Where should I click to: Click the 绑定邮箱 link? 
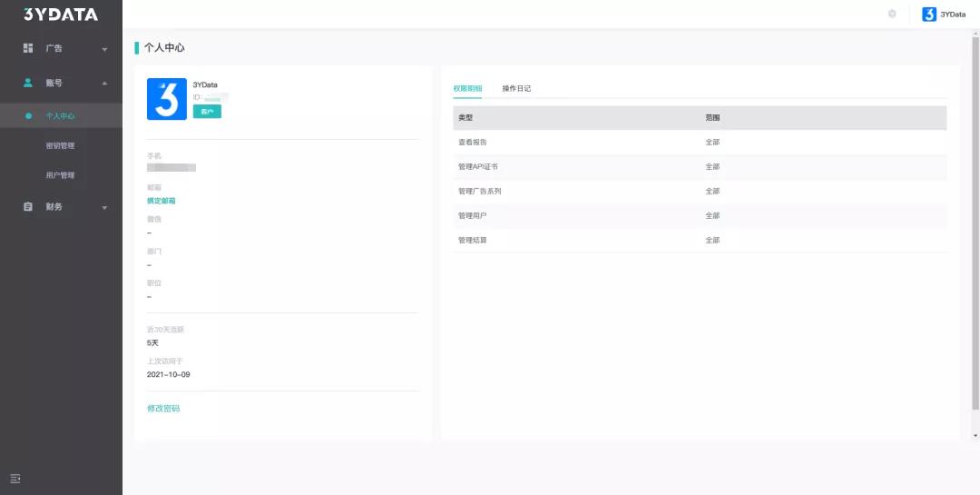point(162,201)
